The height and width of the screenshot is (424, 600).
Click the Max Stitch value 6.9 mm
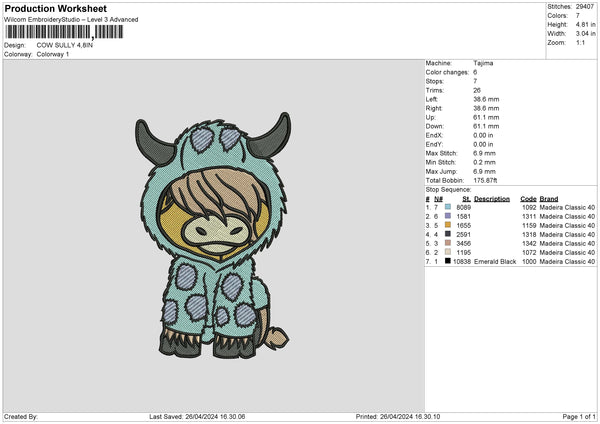(484, 153)
